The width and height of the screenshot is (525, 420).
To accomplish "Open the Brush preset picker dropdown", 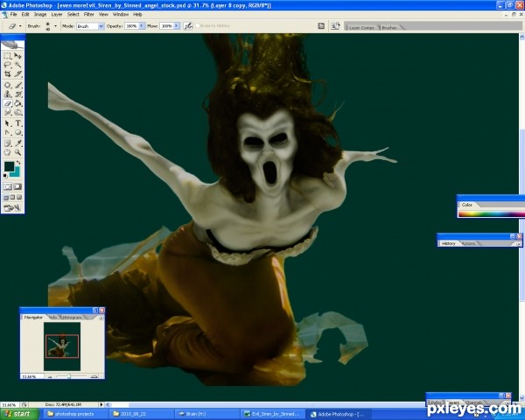I will [55, 25].
